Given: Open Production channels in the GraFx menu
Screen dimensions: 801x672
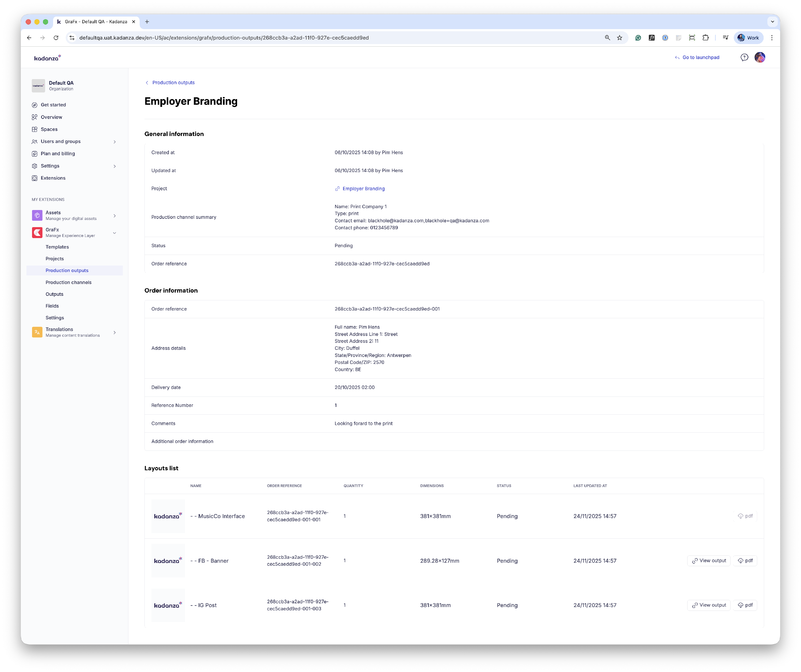Looking at the screenshot, I should point(68,282).
